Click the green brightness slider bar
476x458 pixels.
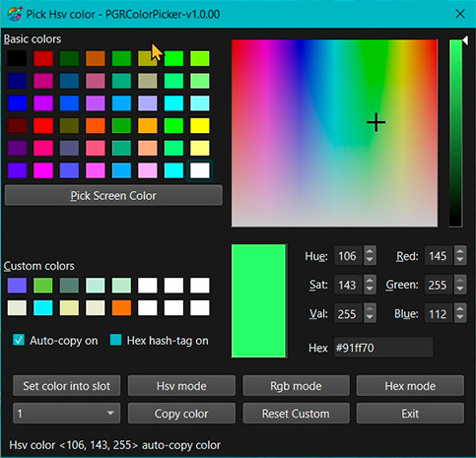click(455, 133)
